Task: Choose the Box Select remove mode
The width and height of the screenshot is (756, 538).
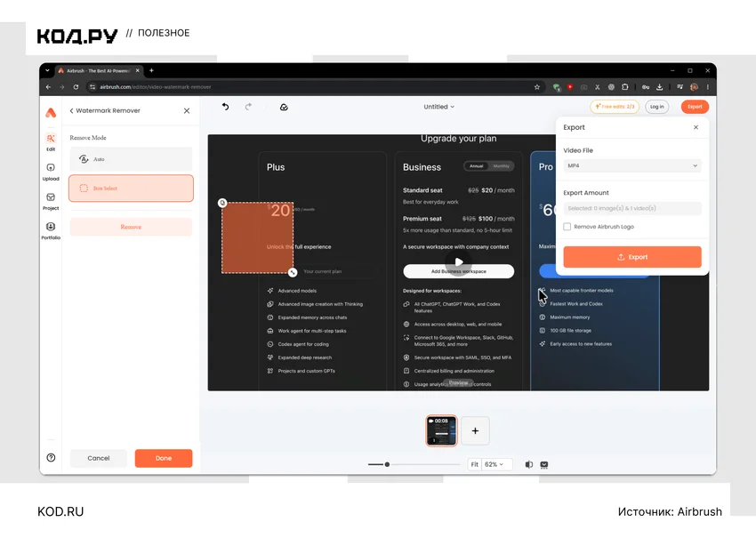Action: coord(131,188)
